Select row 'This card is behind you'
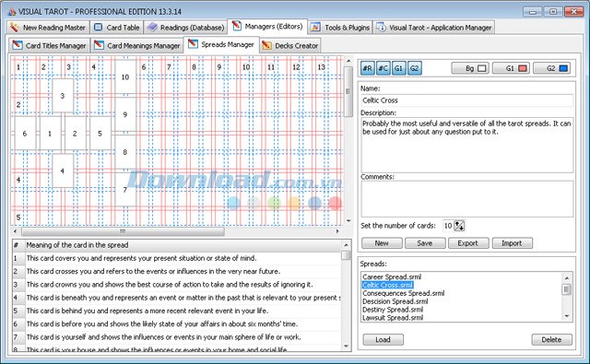590x364 pixels. (x=177, y=311)
